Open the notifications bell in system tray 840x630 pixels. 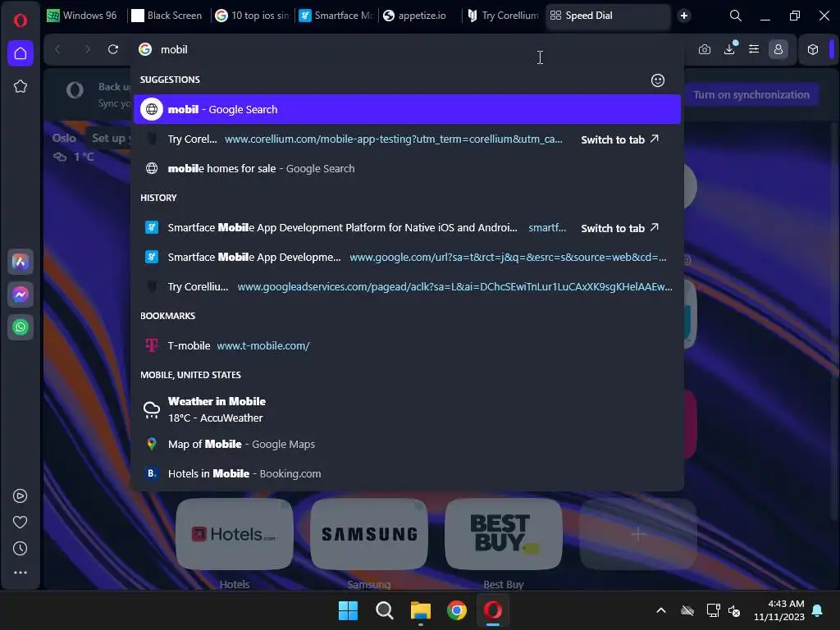click(x=818, y=610)
